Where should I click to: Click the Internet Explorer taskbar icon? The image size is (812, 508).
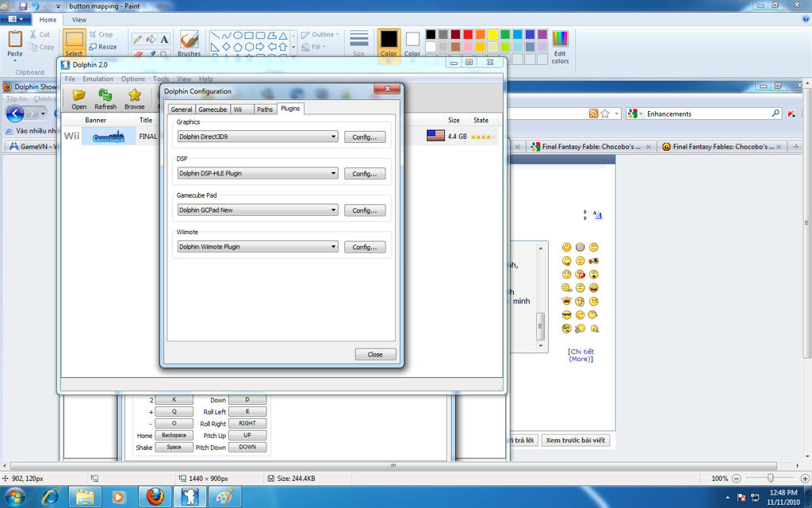click(50, 497)
